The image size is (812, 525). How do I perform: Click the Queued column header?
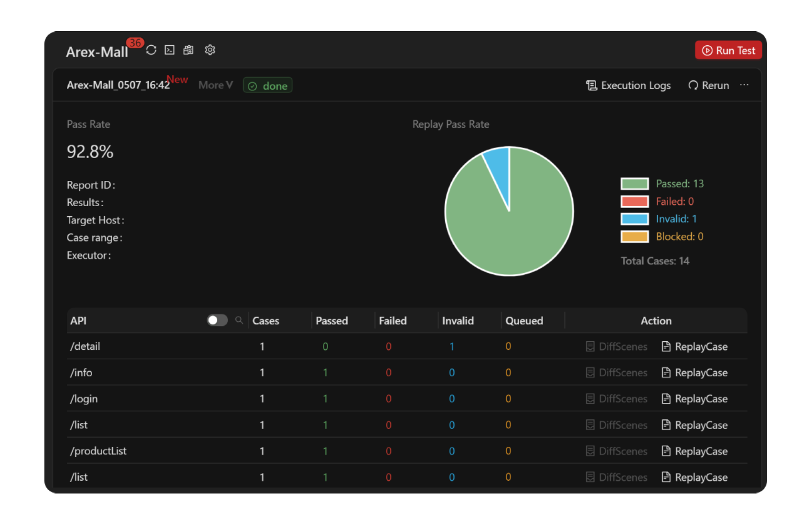click(x=524, y=321)
